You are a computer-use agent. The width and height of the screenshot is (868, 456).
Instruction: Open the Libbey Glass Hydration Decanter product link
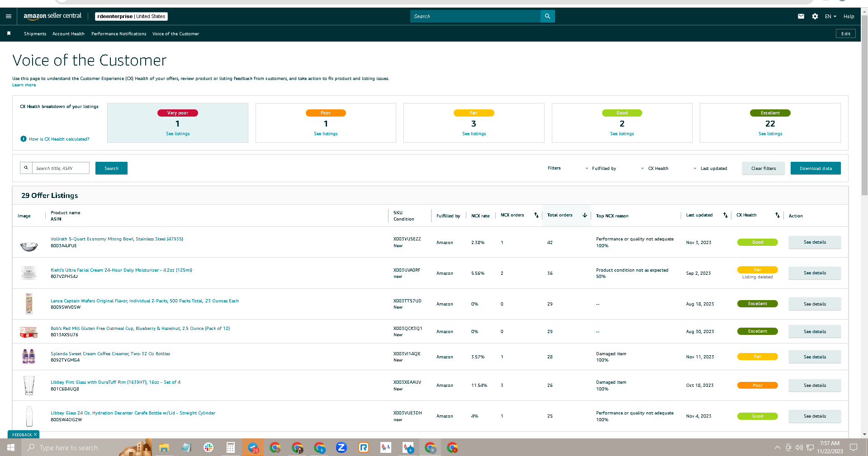133,413
